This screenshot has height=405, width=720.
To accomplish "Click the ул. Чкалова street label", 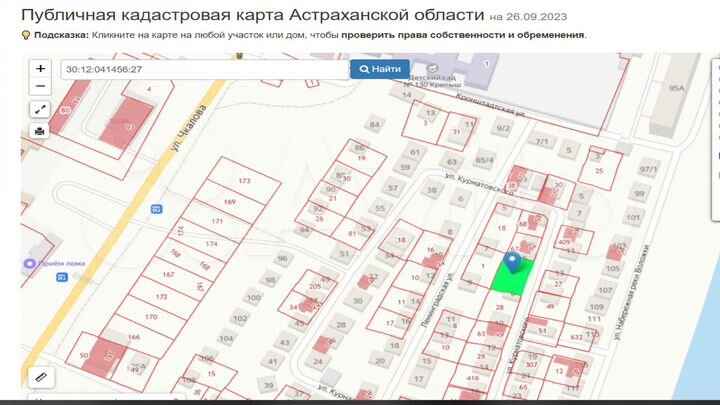I will point(188,128).
